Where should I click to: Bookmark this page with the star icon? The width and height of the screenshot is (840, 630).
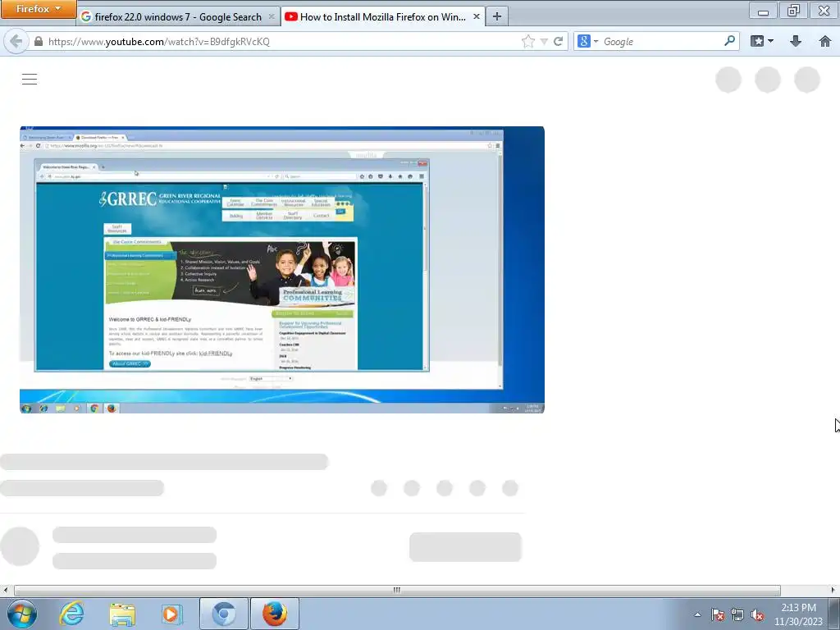click(527, 41)
